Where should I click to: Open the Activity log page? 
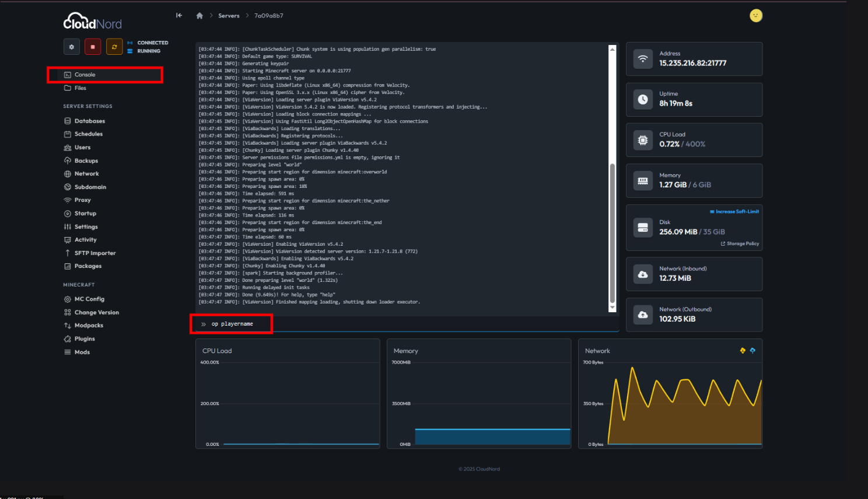point(85,240)
